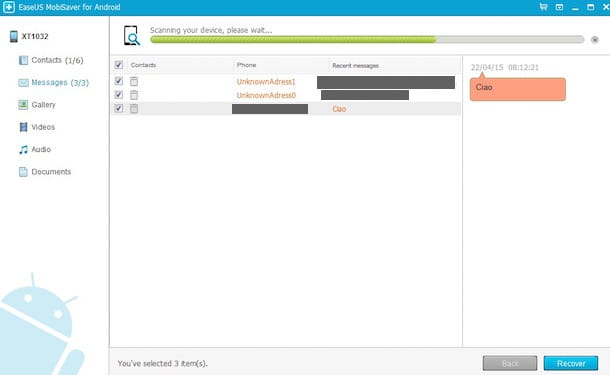
Task: Click the trash icon on the Ciao row
Action: 134,109
